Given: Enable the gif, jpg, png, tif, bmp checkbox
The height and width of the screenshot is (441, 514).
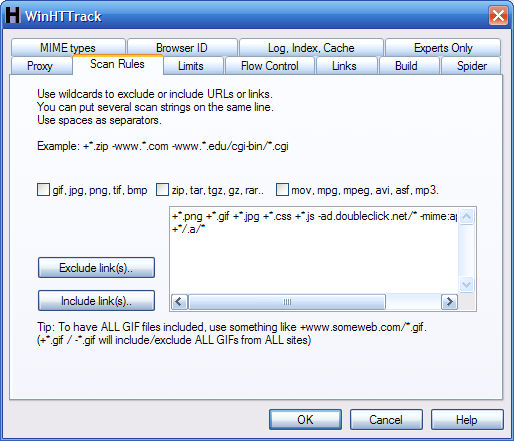Looking at the screenshot, I should (43, 190).
